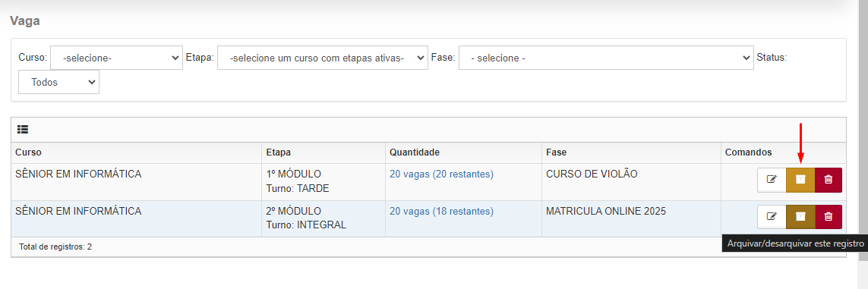Sort by the Curso column header
Image resolution: width=868 pixels, height=289 pixels.
tap(28, 152)
